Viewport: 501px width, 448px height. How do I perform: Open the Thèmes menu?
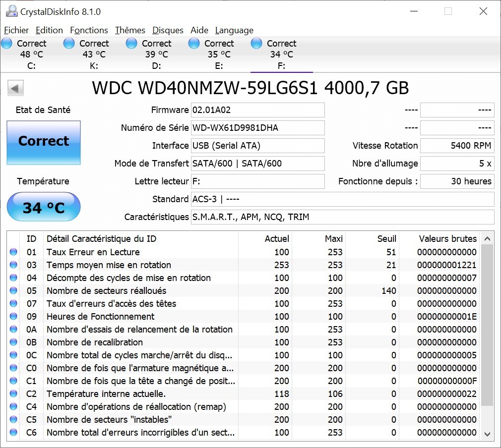click(130, 30)
